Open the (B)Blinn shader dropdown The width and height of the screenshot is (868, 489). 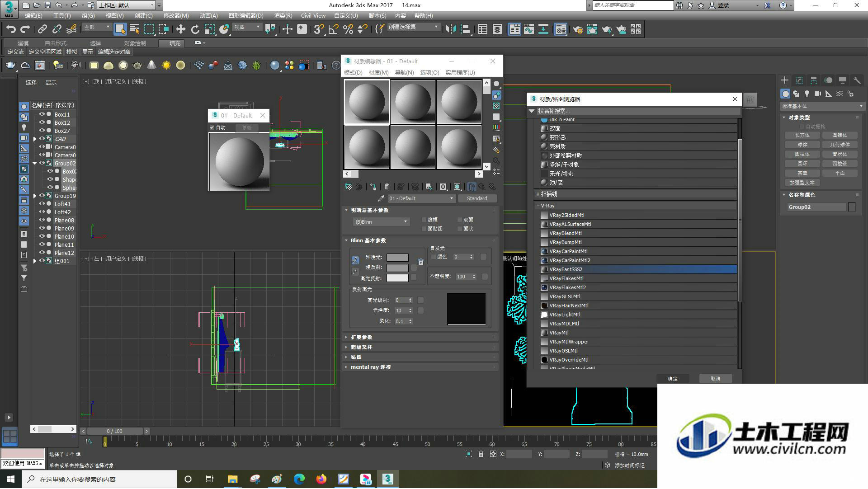381,221
